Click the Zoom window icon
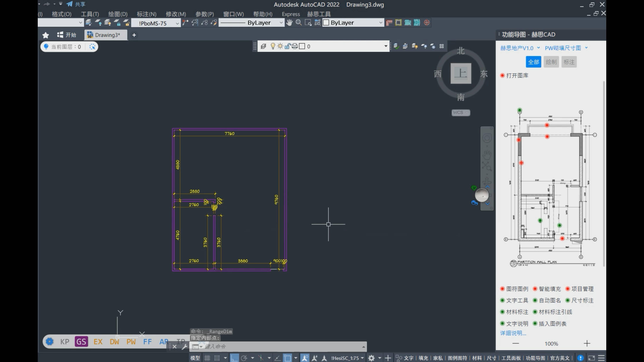This screenshot has height=362, width=644. coord(308,23)
